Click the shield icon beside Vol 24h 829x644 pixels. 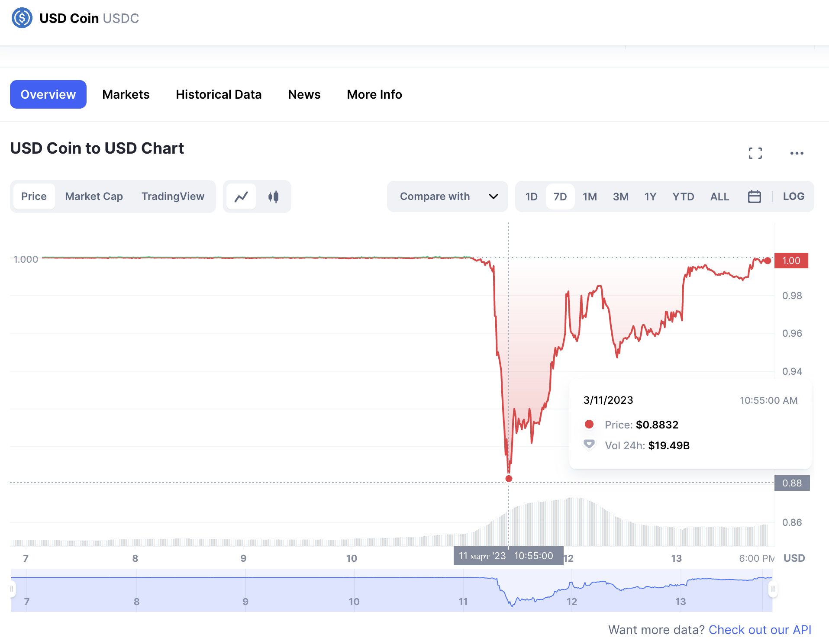tap(589, 444)
